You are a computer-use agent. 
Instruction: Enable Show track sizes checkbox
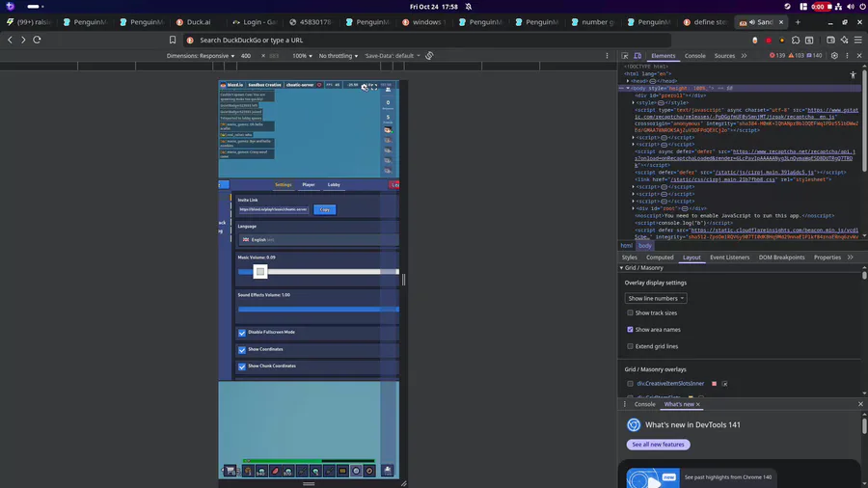pos(630,312)
